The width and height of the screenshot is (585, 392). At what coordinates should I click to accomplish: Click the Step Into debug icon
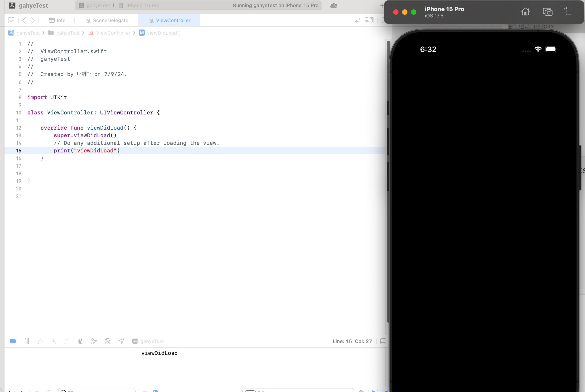pyautogui.click(x=53, y=341)
